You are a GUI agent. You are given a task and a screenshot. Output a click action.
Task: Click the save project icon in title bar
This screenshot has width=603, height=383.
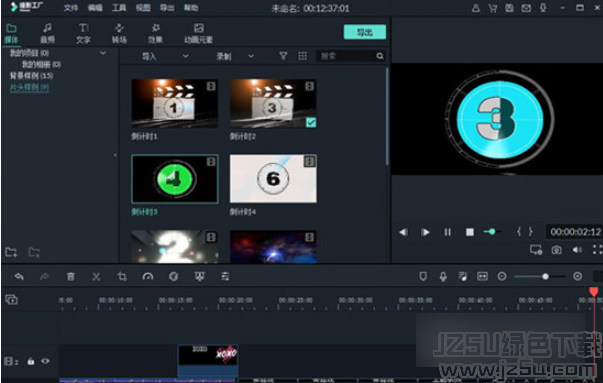509,8
